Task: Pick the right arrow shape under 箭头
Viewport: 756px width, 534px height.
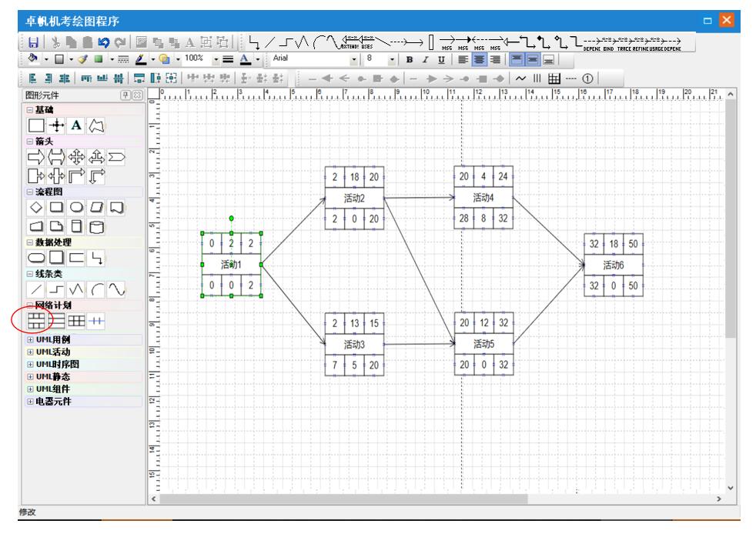Action: (36, 157)
